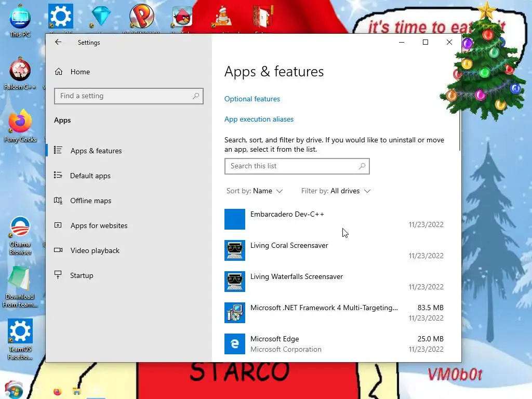
Task: Click the Find a setting search box
Action: click(129, 96)
